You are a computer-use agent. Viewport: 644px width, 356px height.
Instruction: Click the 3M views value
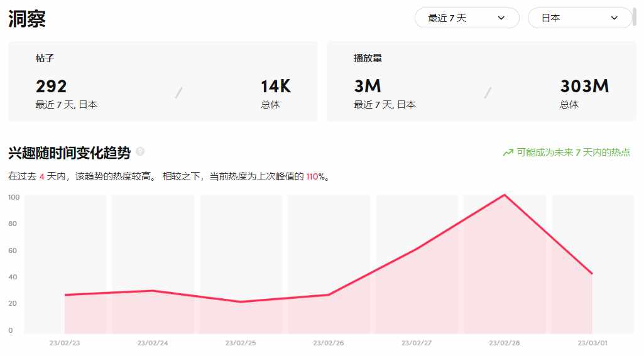368,86
